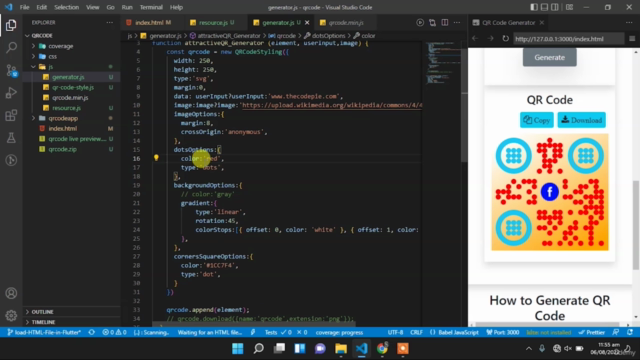Screen dimensions: 640x360
Task: Open the Run and Debug view
Action: [x=11, y=93]
